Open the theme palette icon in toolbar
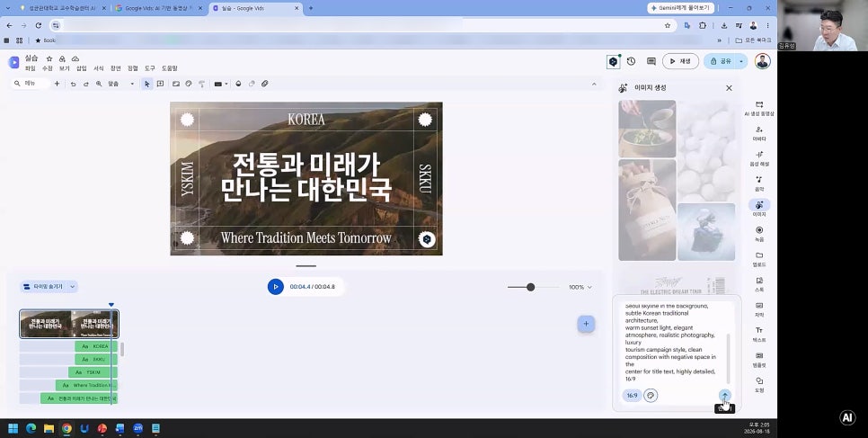868x438 pixels. click(x=189, y=84)
